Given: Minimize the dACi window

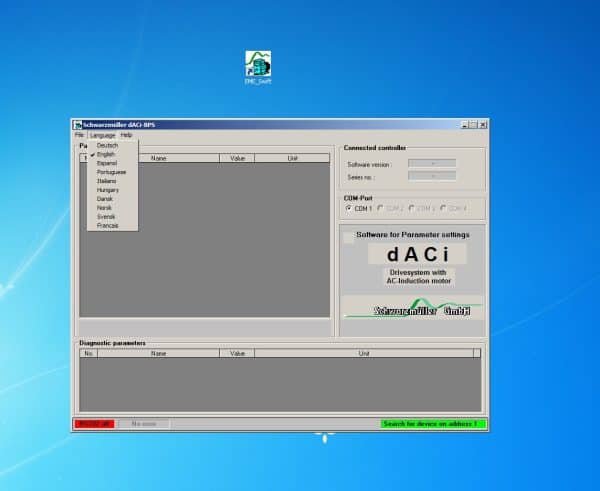Looking at the screenshot, I should pyautogui.click(x=465, y=125).
